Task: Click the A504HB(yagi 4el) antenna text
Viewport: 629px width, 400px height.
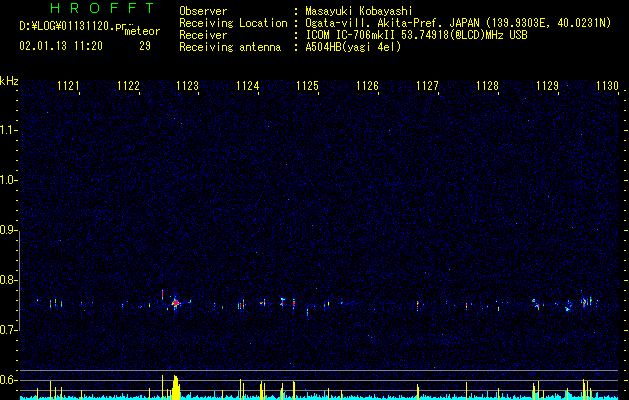Action: click(x=353, y=47)
